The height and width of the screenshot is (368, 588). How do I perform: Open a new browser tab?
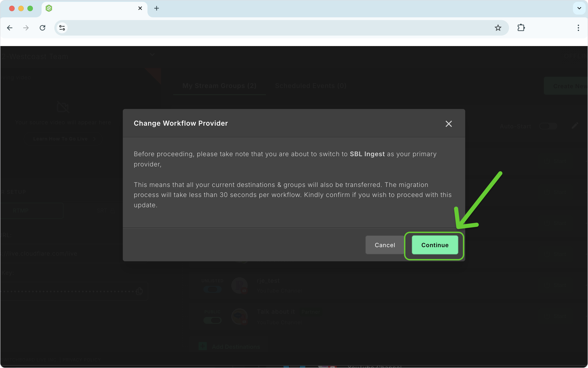tap(157, 8)
